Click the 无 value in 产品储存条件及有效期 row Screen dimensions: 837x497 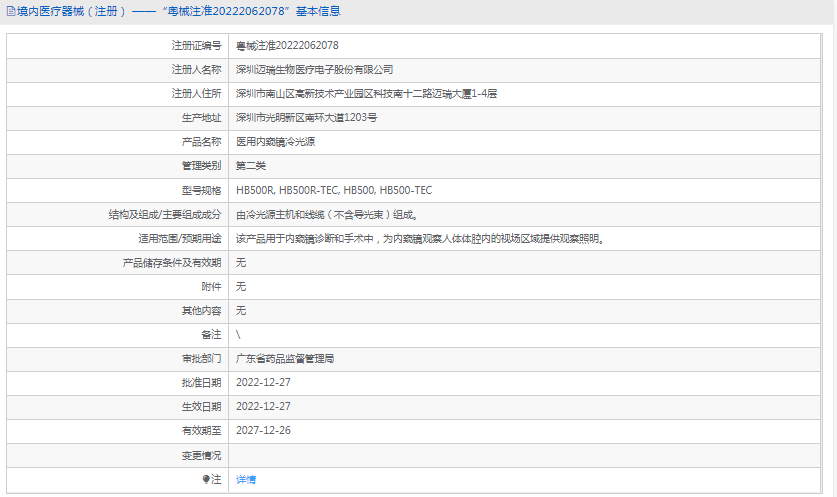[241, 263]
